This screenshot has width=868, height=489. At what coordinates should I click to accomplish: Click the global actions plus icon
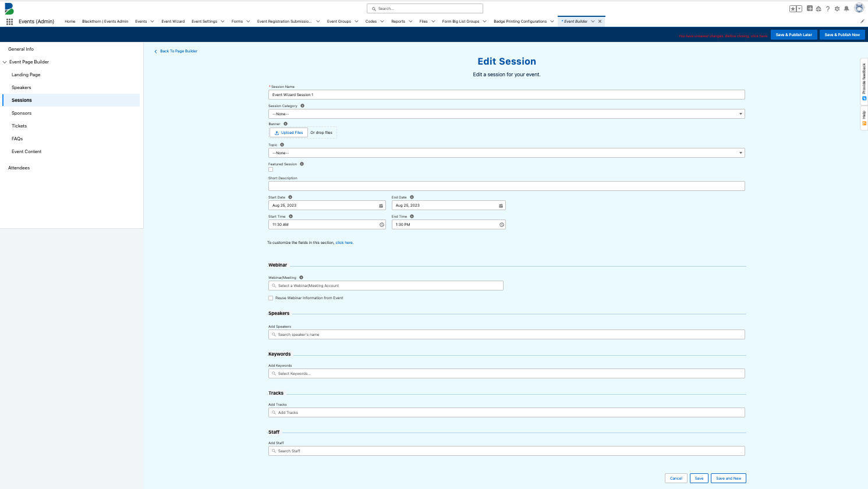pyautogui.click(x=810, y=9)
